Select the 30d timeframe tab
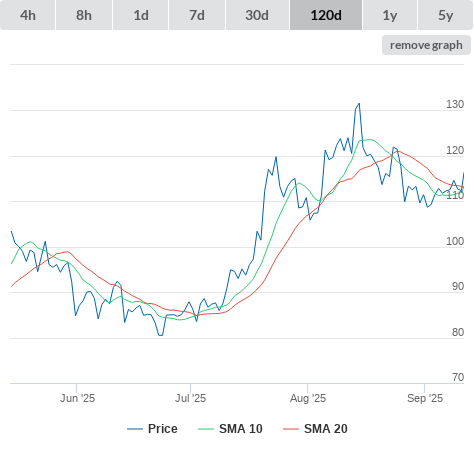Image resolution: width=474 pixels, height=455 pixels. click(x=257, y=15)
